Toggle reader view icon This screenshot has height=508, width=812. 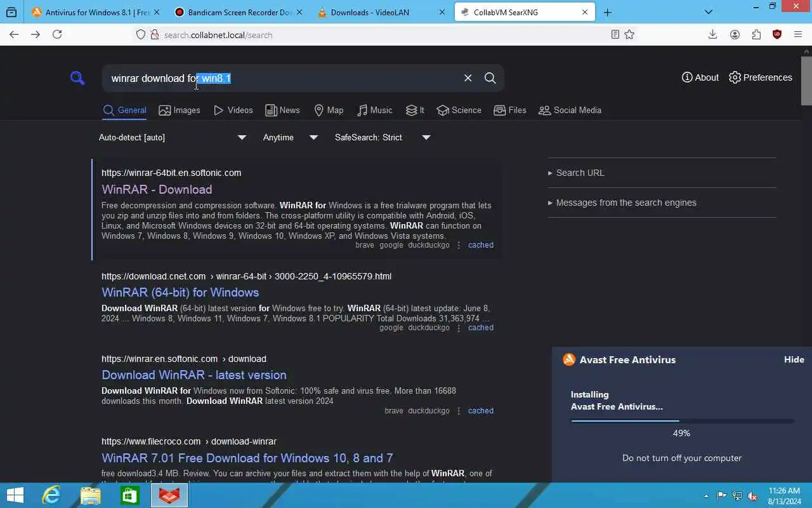point(615,35)
